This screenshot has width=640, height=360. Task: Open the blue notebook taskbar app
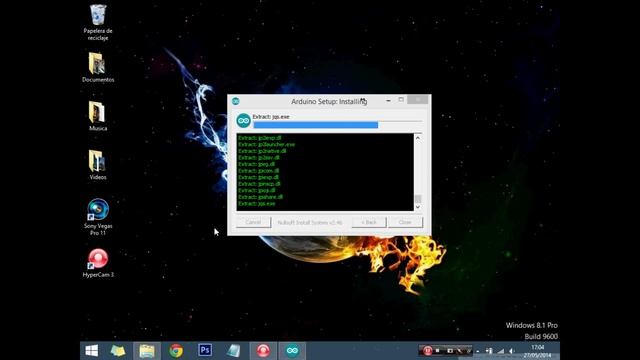point(233,351)
